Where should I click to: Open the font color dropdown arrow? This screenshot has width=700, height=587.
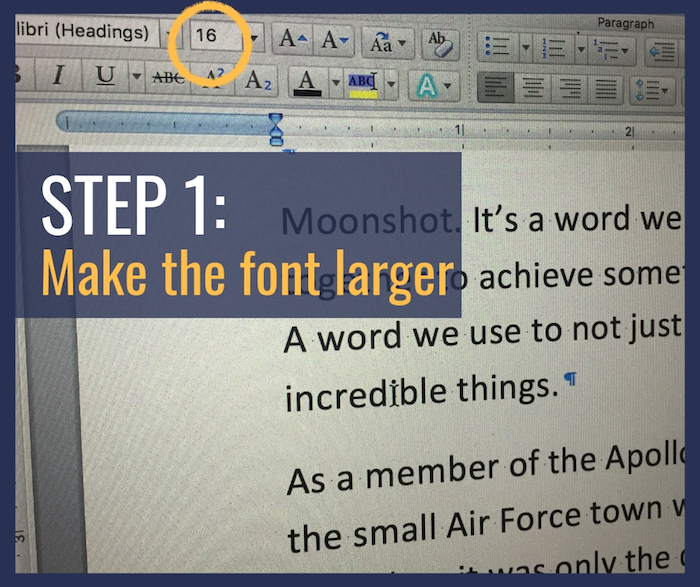click(x=336, y=83)
